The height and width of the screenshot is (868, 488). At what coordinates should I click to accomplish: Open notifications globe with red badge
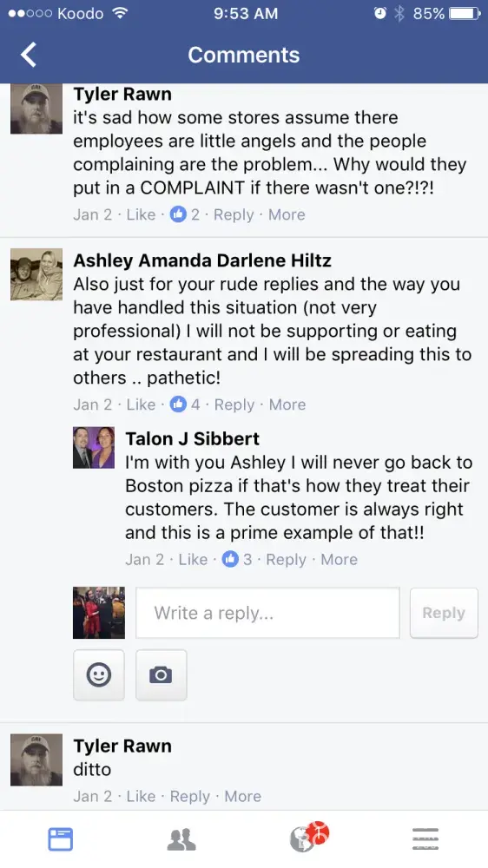click(309, 837)
